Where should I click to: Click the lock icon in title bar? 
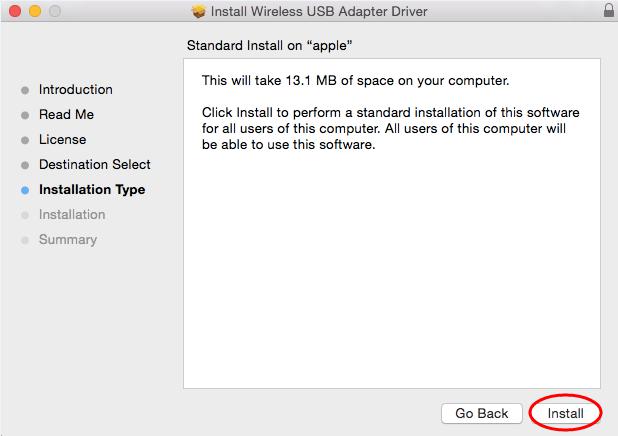coord(609,11)
